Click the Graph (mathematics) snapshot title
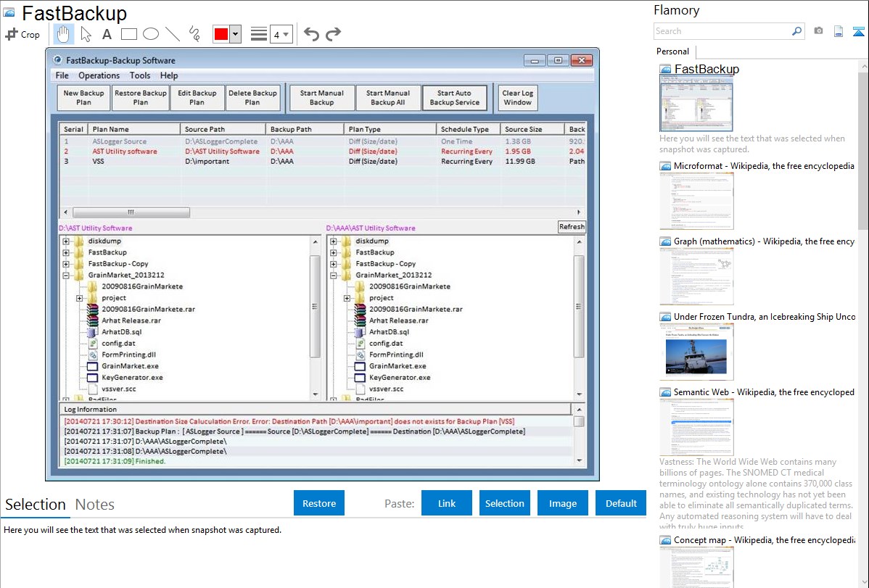 pos(765,241)
